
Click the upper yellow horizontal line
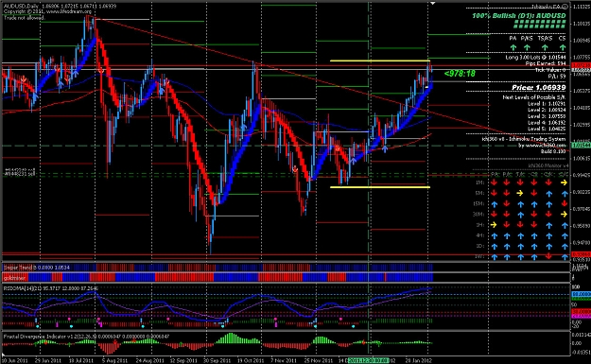pos(380,61)
